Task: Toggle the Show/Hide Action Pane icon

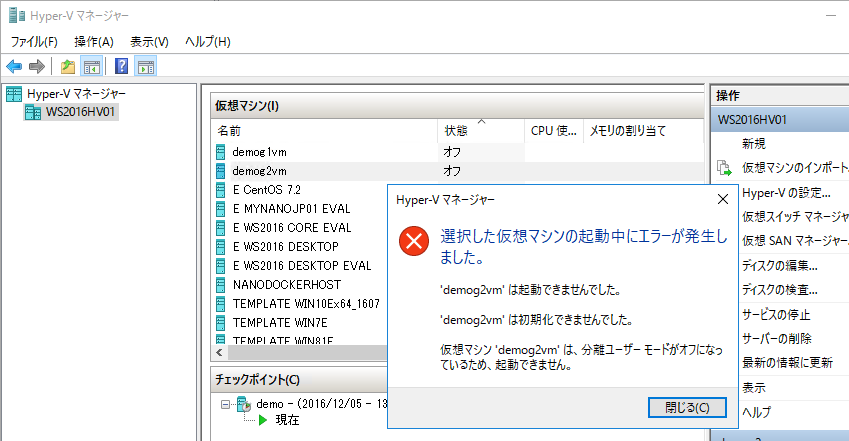Action: (146, 67)
